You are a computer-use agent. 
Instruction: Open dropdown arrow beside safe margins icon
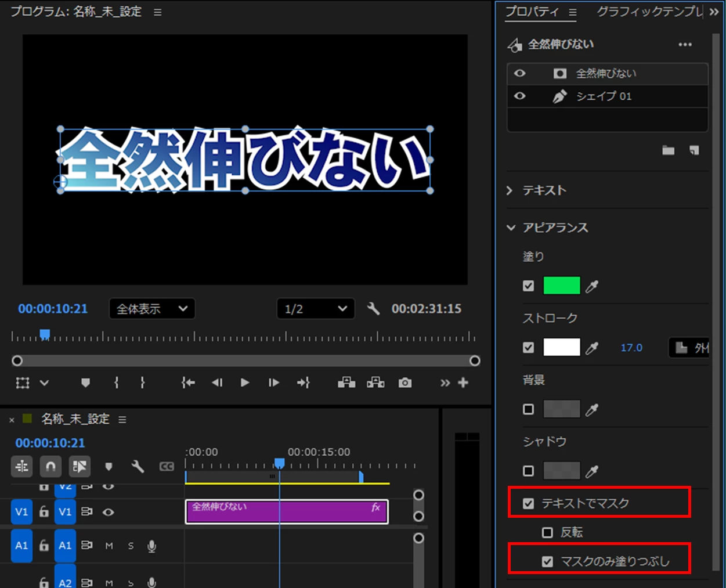tap(44, 383)
